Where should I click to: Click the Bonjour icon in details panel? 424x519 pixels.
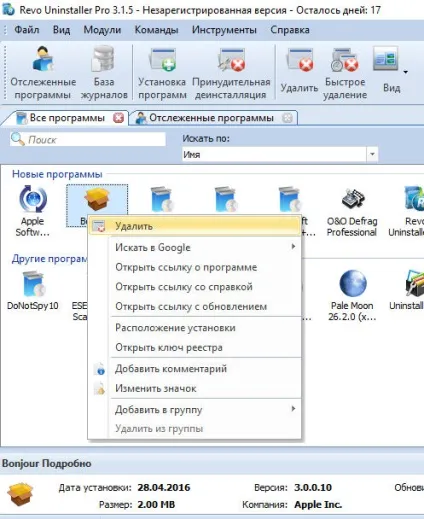pyautogui.click(x=20, y=494)
